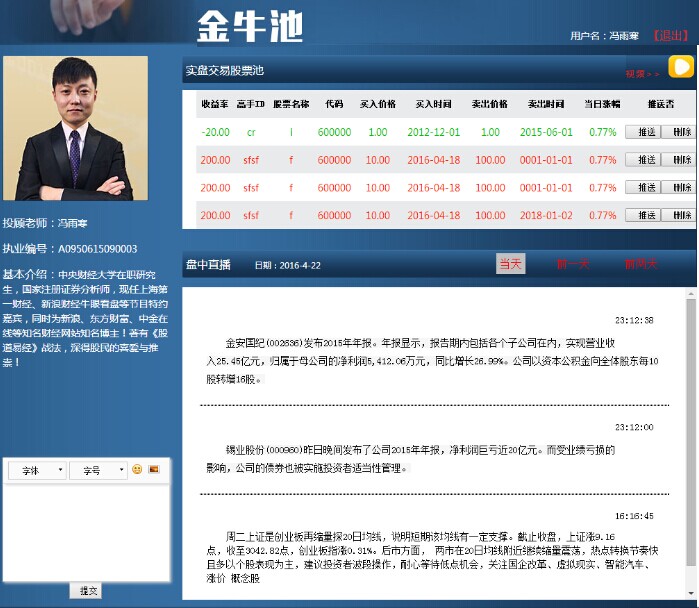This screenshot has width=699, height=608.
Task: Click the 16:16:45 timestamp
Action: point(634,516)
